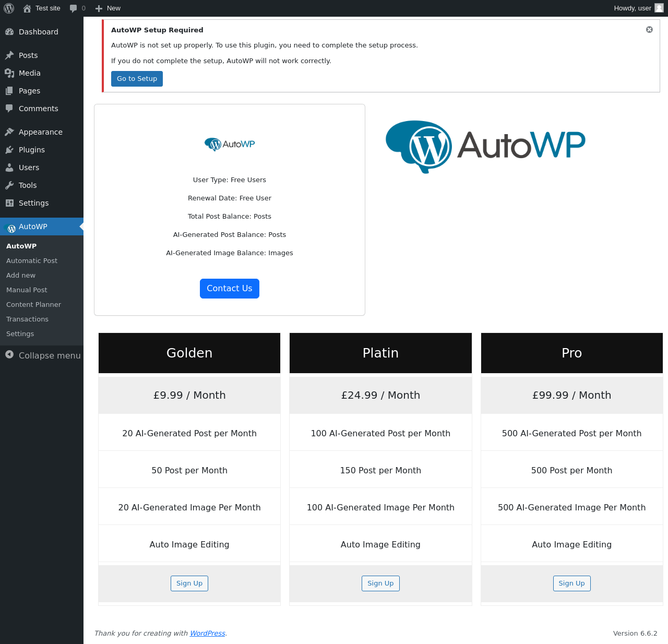Screen dimensions: 668x644
Task: Click the Appearance paintbrush icon
Action: (9, 132)
